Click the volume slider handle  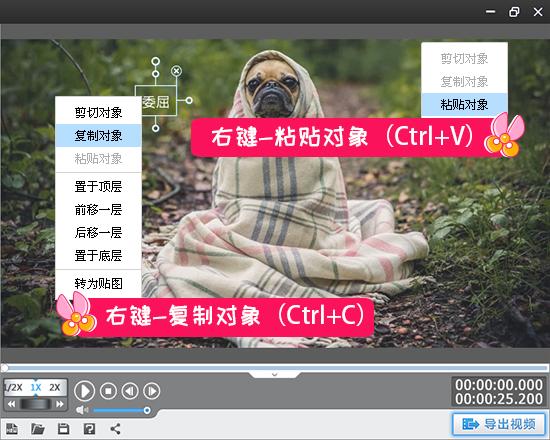coord(147,410)
